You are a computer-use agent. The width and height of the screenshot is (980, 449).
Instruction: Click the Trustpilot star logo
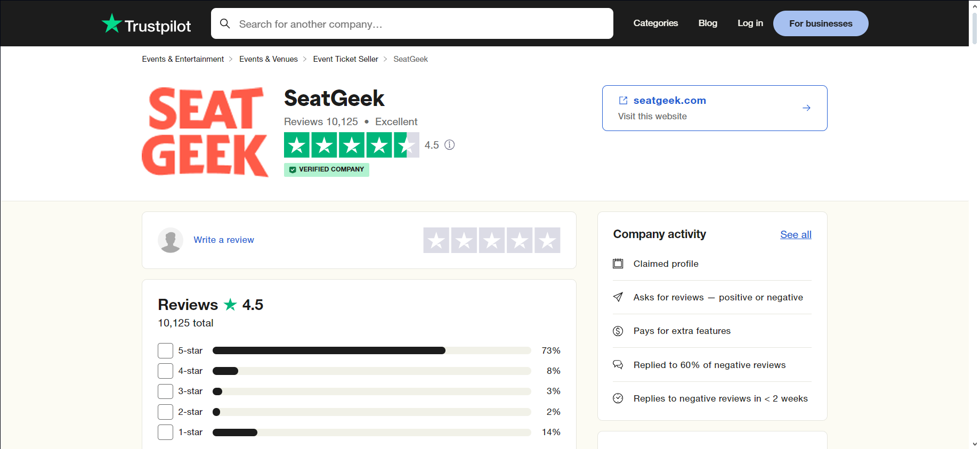112,23
